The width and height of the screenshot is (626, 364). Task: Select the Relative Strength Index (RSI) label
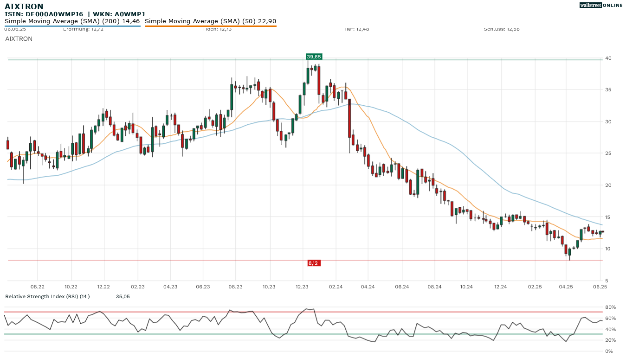tap(47, 296)
